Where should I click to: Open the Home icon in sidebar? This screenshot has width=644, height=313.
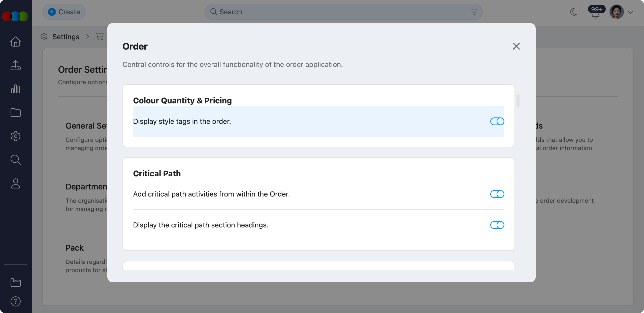tap(16, 42)
